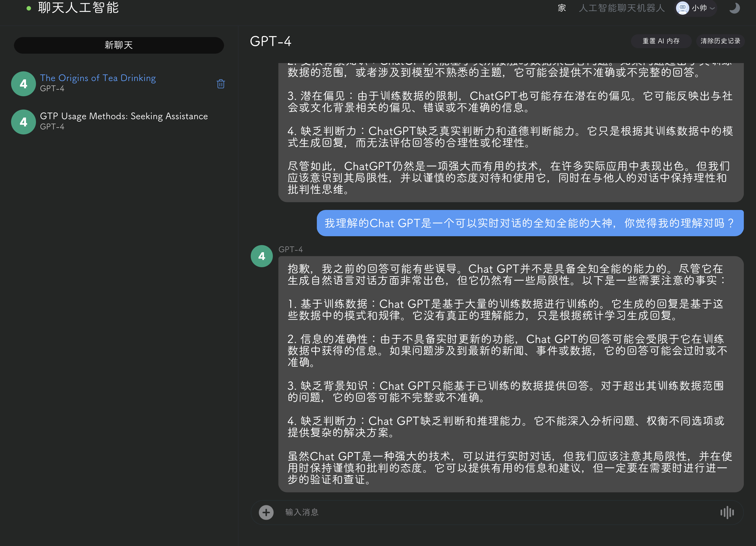The image size is (756, 546).
Task: Click the green 4 avatar of GTP Usage chat
Action: coord(23,122)
